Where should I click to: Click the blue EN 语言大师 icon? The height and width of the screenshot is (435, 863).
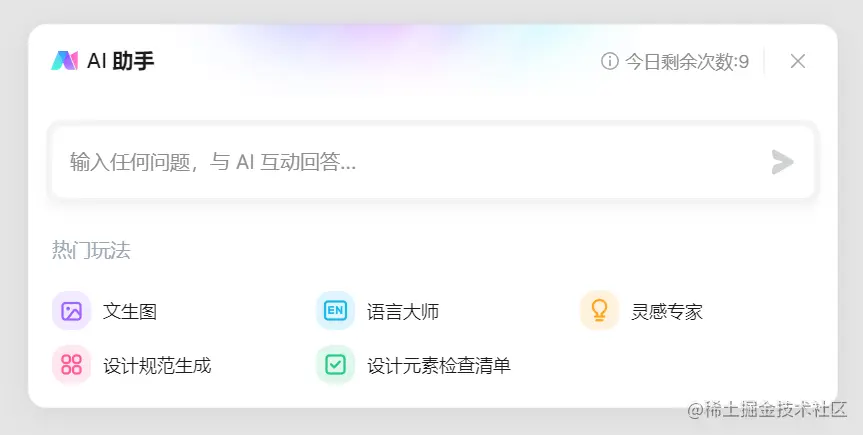[335, 311]
